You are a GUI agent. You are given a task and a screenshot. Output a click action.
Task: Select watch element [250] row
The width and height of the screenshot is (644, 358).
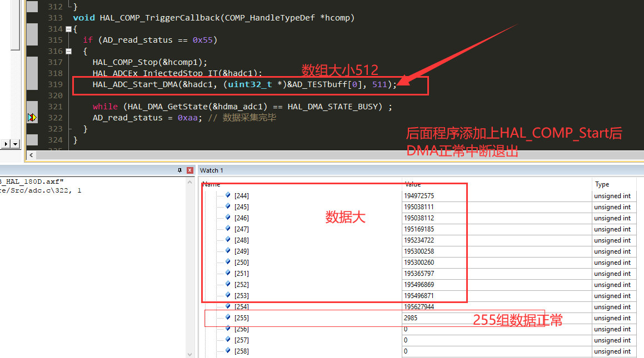tap(417, 262)
